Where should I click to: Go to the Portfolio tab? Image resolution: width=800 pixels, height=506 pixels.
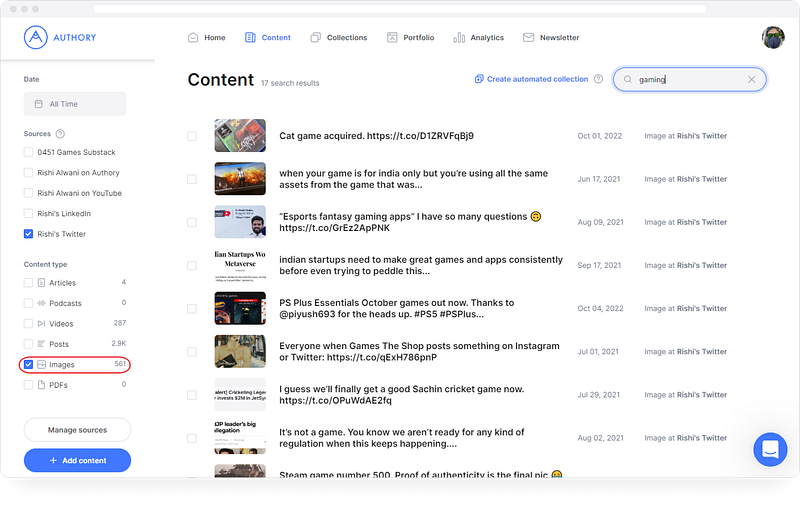click(x=410, y=38)
